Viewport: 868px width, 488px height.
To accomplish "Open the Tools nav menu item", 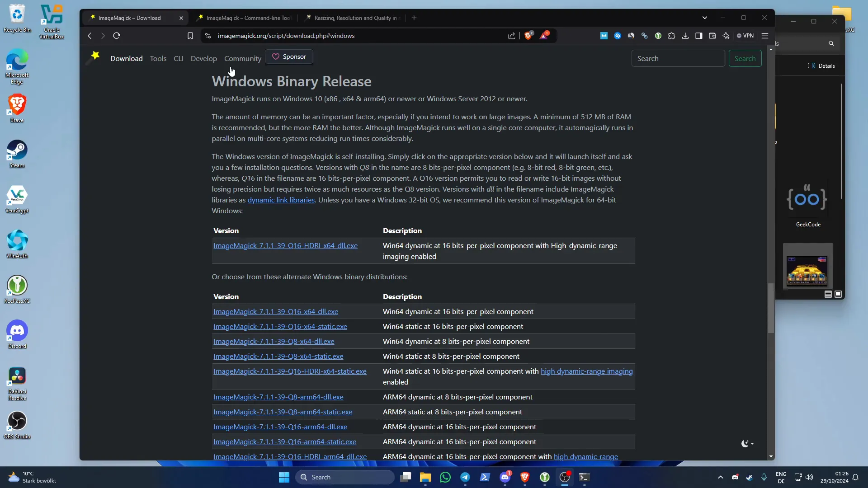I will [158, 59].
